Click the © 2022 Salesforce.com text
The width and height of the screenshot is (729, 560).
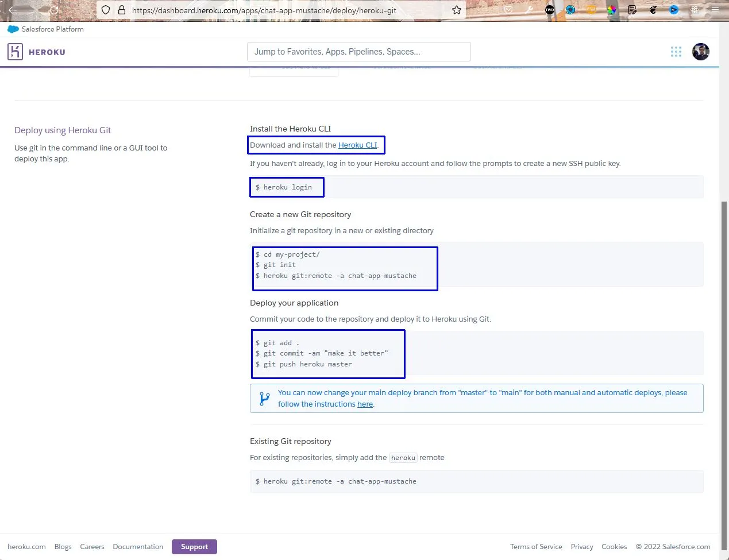pos(673,547)
